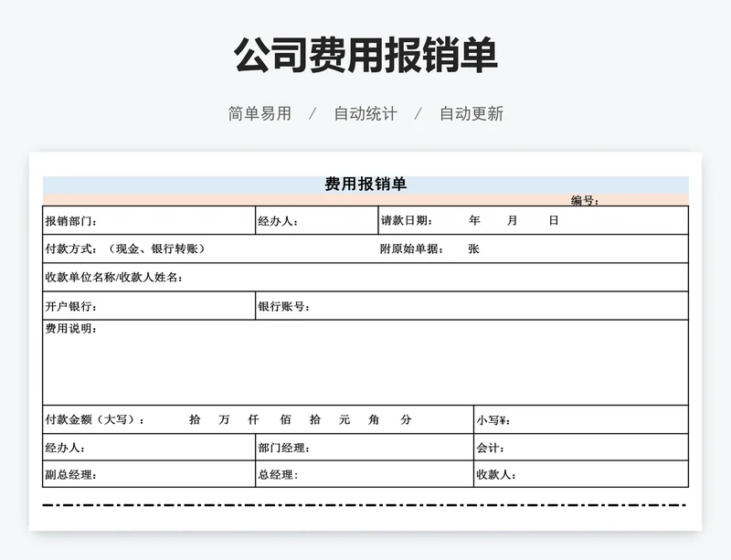
Task: Click the 费用说明: label
Action: (x=71, y=329)
